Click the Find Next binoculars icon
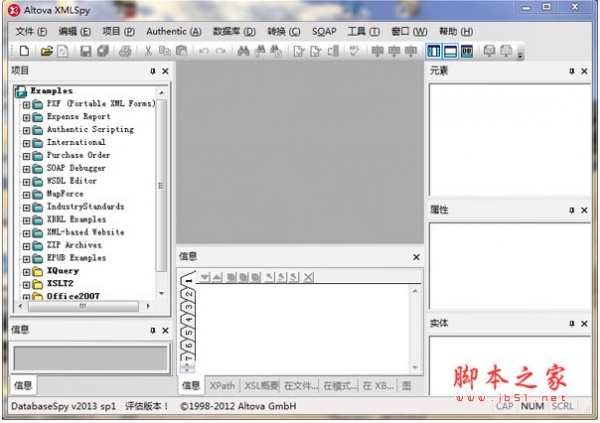This screenshot has height=423, width=600. [x=260, y=51]
